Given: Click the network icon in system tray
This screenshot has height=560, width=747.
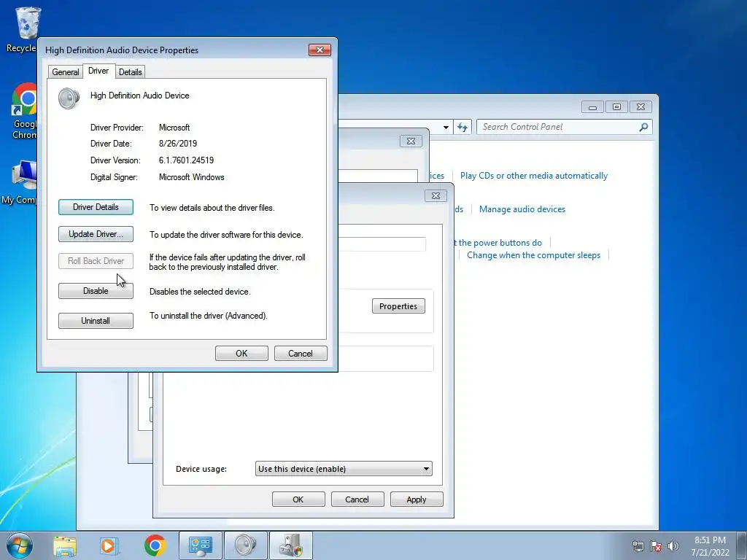Looking at the screenshot, I should coord(638,546).
